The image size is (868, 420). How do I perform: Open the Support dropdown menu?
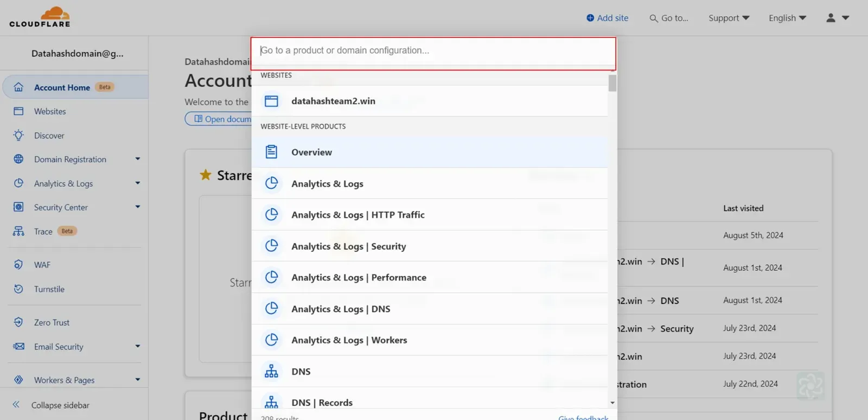(x=729, y=18)
